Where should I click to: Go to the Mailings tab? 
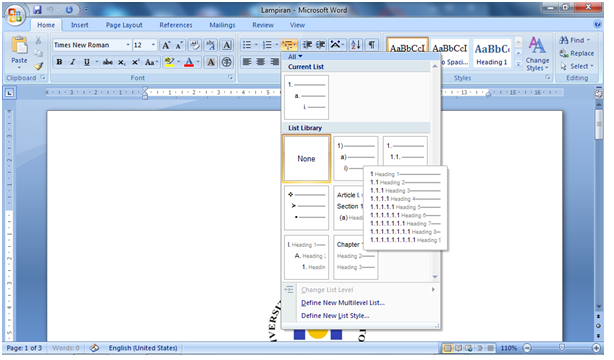coord(222,25)
